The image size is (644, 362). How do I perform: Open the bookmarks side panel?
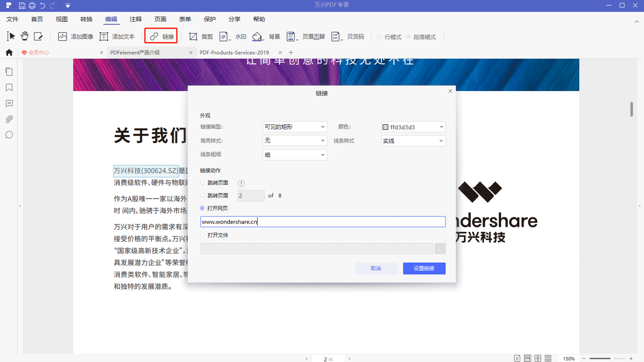[x=9, y=88]
